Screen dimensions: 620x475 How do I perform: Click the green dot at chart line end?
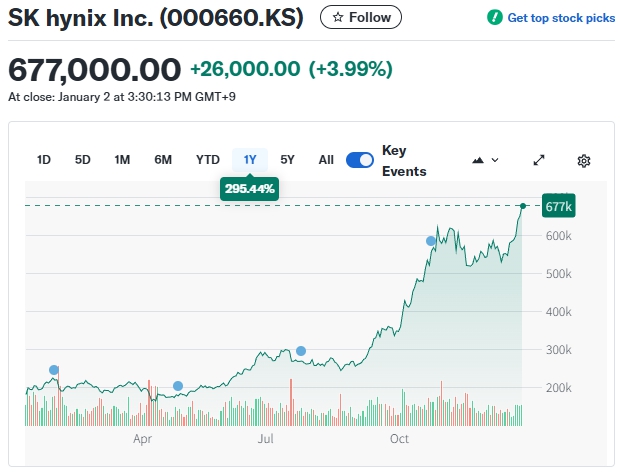coord(523,206)
